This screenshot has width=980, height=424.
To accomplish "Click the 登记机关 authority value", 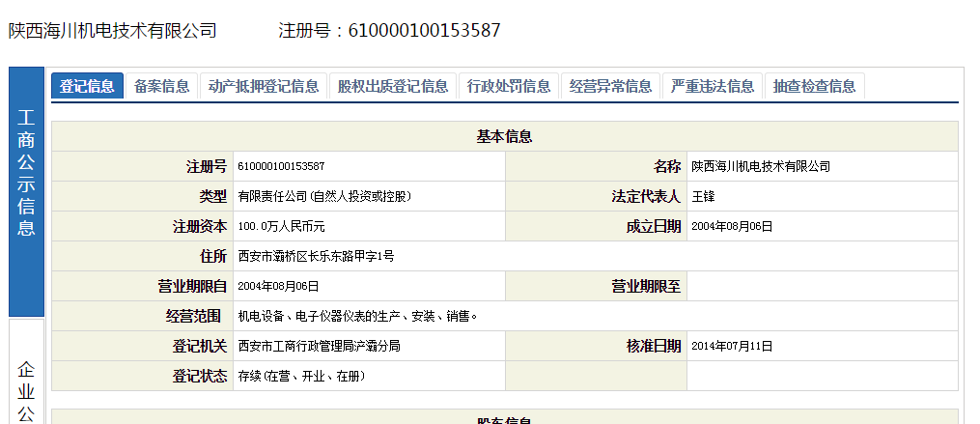I will click(x=319, y=346).
